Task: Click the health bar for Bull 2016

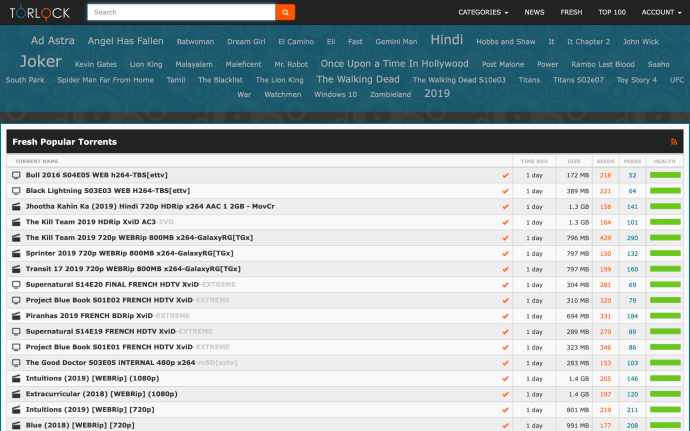Action: click(x=664, y=175)
